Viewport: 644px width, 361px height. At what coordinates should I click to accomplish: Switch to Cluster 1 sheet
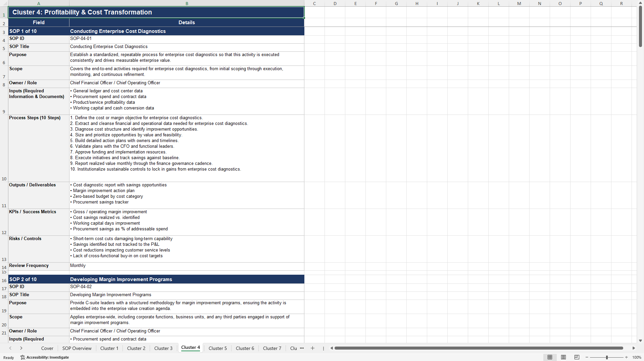click(109, 348)
